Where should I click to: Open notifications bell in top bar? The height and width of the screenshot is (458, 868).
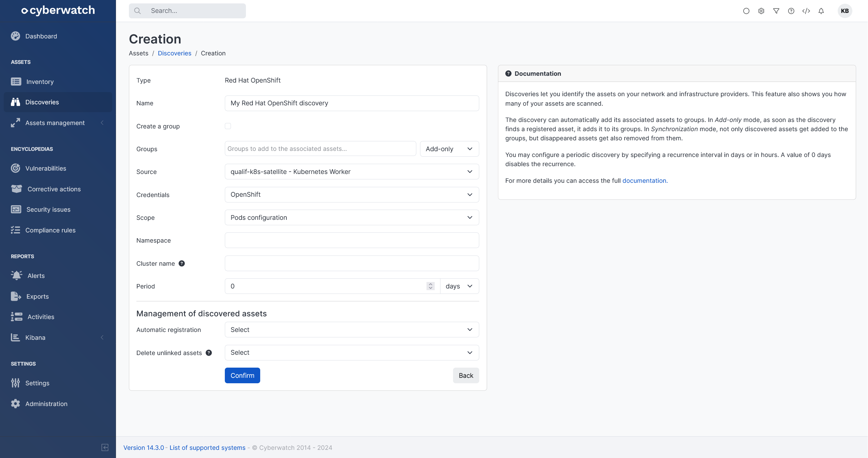point(821,11)
